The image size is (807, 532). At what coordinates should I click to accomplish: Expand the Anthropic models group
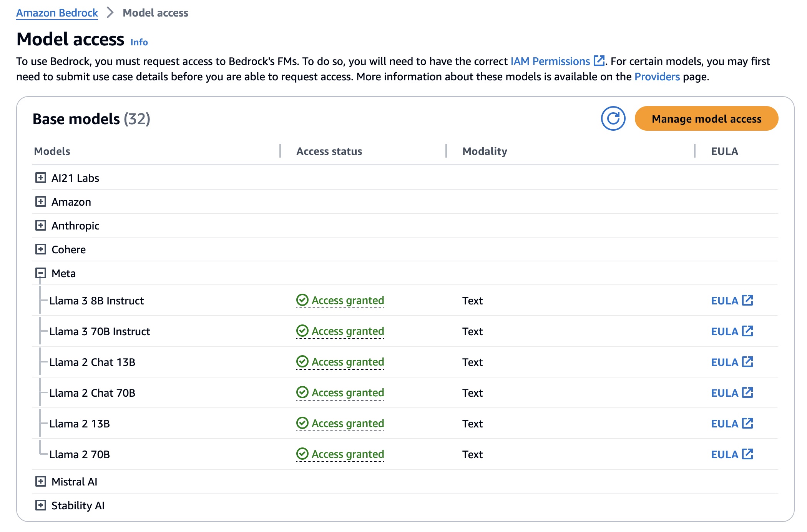(x=41, y=225)
